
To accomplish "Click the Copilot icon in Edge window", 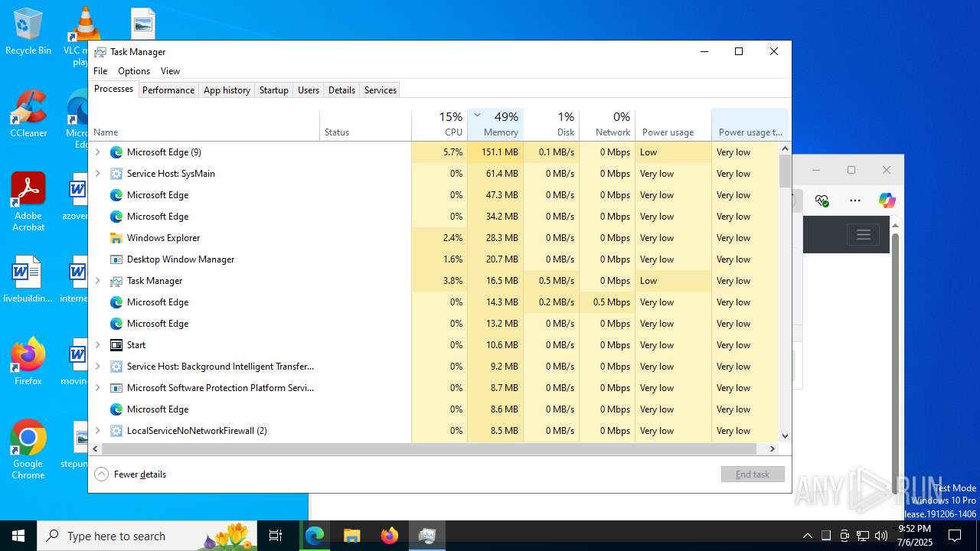I will click(887, 201).
